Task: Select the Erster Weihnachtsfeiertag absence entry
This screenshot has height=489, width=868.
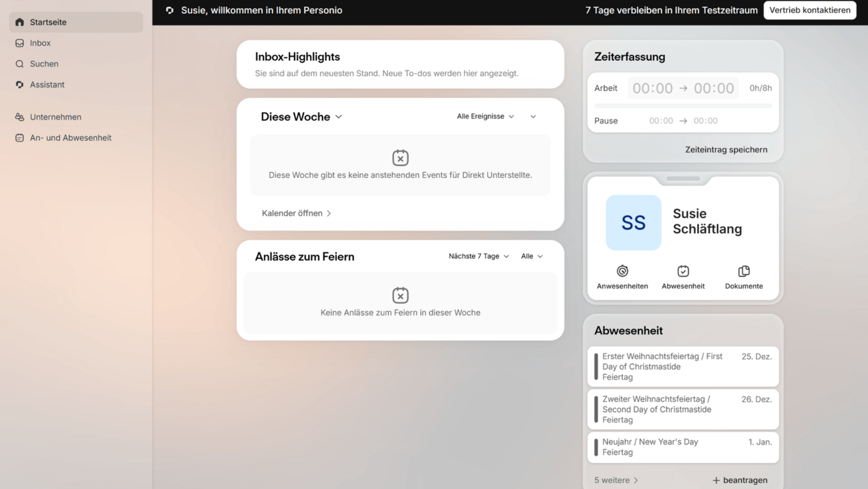Action: 683,367
